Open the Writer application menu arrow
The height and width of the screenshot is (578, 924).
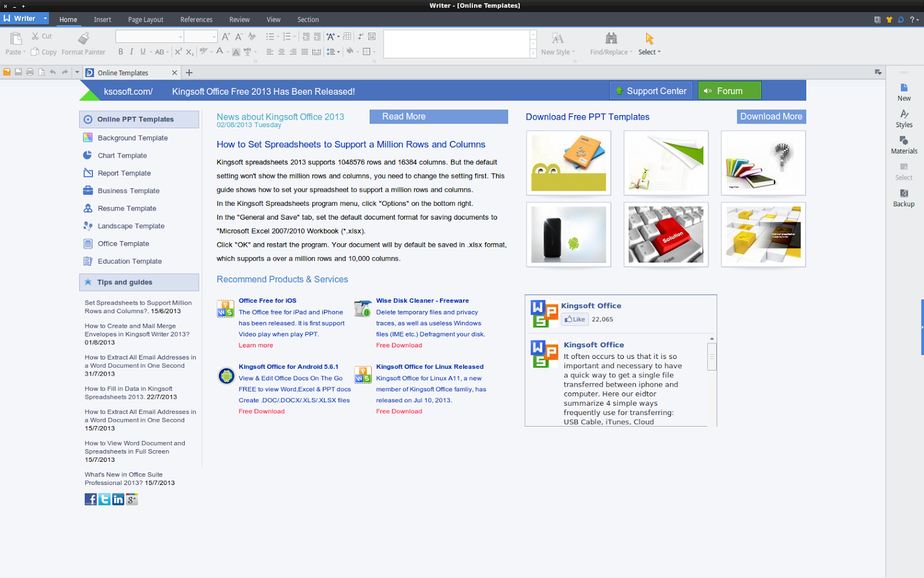45,18
